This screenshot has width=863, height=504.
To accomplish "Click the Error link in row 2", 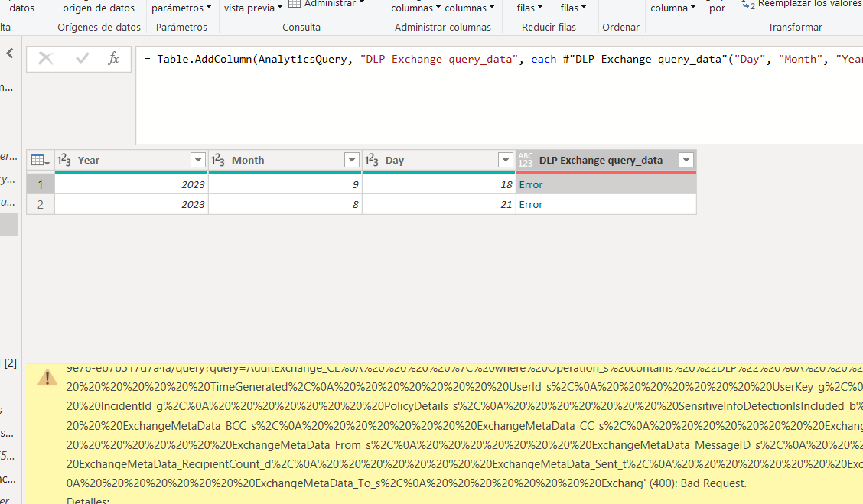I will [x=530, y=204].
